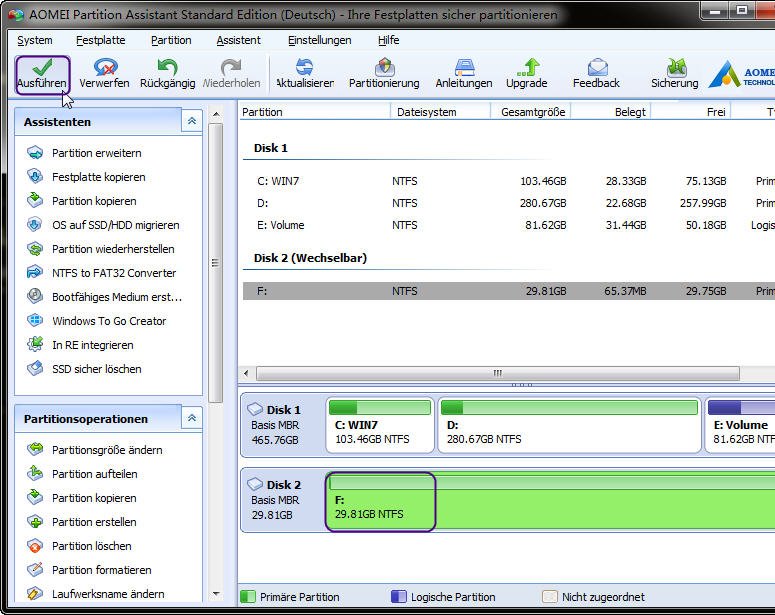Sort by Gesamtgröße column header
The width and height of the screenshot is (775, 615).
point(531,112)
